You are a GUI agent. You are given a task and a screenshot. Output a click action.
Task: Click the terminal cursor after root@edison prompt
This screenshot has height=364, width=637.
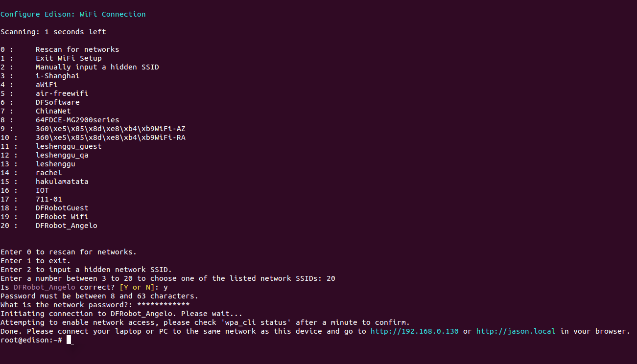70,340
